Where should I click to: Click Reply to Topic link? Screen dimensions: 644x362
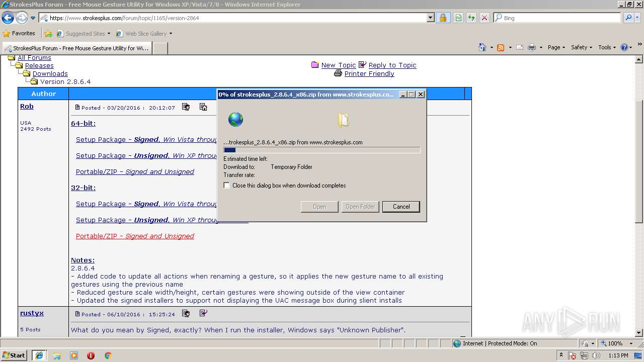pyautogui.click(x=392, y=65)
